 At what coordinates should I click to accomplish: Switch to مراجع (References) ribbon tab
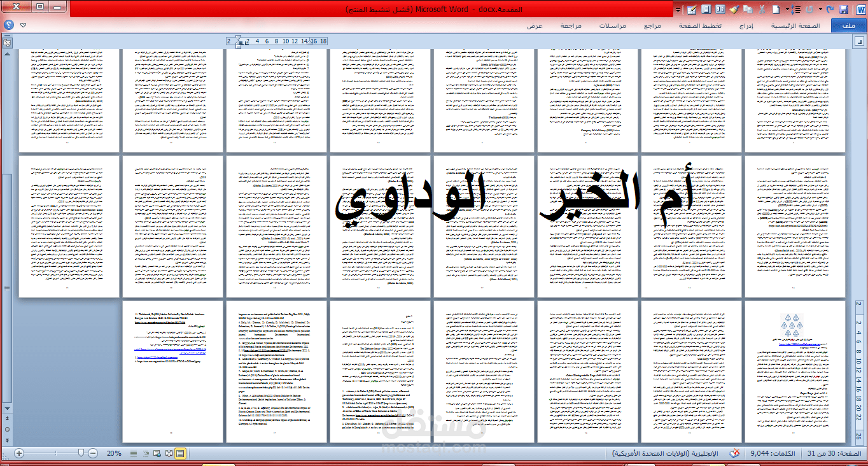click(x=653, y=26)
